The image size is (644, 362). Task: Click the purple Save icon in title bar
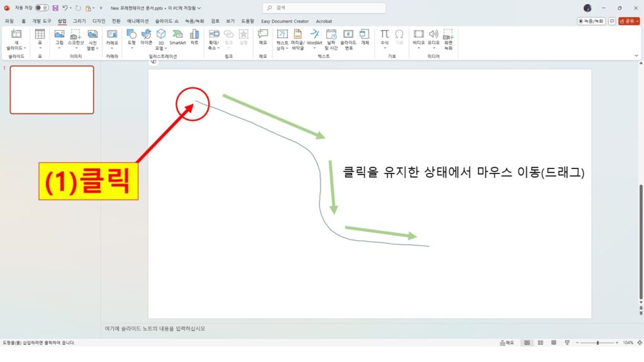click(x=55, y=8)
